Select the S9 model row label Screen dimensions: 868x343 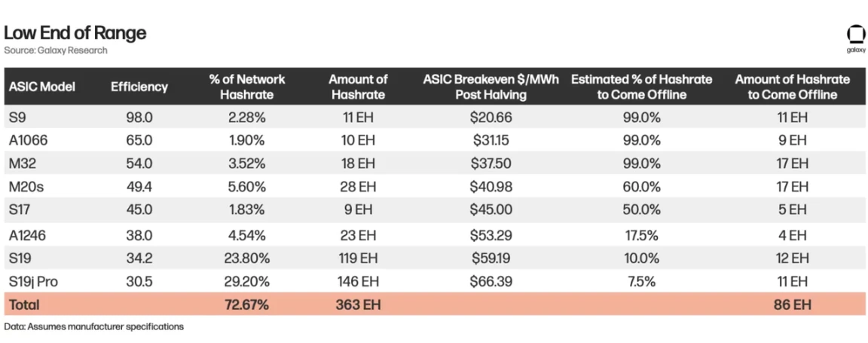click(x=17, y=118)
